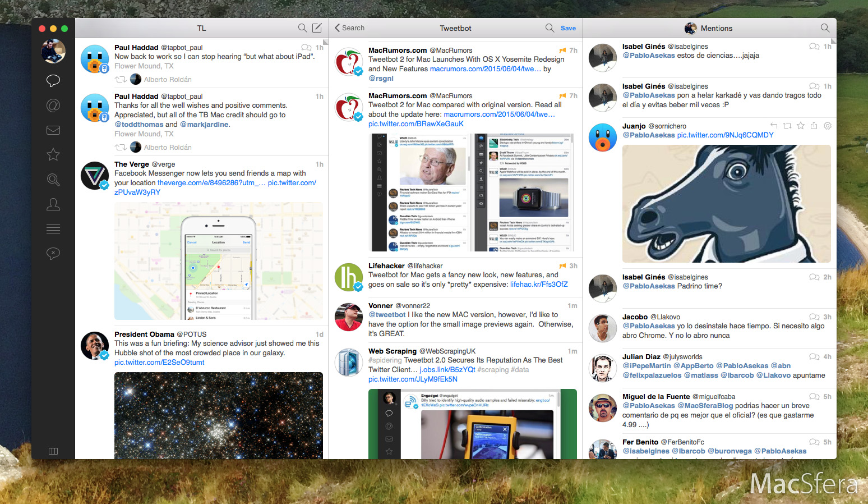Share Juanjo's tweet

pyautogui.click(x=814, y=126)
